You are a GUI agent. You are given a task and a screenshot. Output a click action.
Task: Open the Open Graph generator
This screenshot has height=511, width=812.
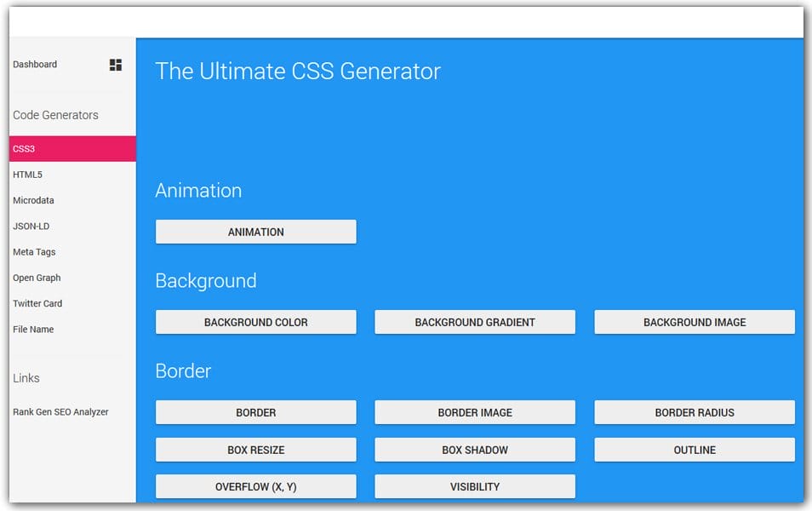point(36,277)
